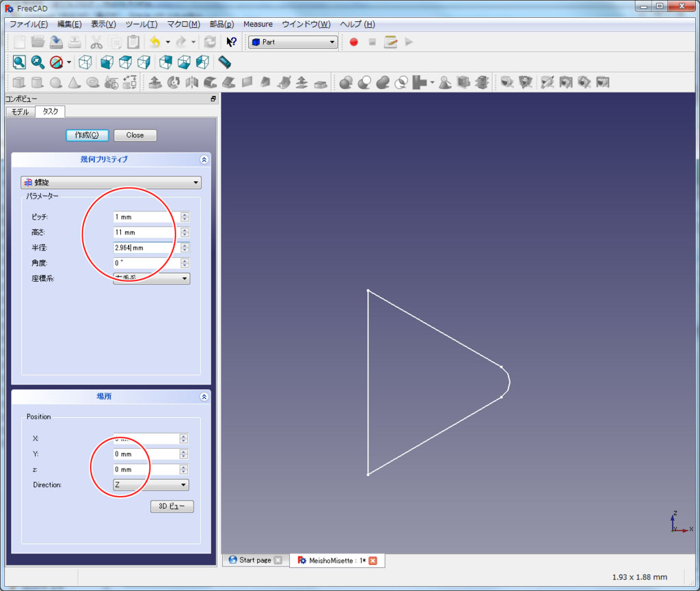Click the Boolean cut icon

pos(364,83)
